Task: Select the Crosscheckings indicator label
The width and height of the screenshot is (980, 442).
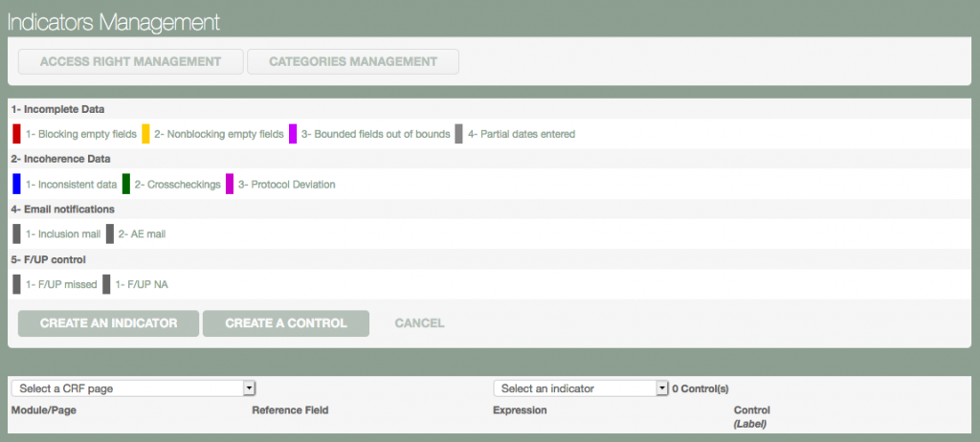Action: (x=177, y=184)
